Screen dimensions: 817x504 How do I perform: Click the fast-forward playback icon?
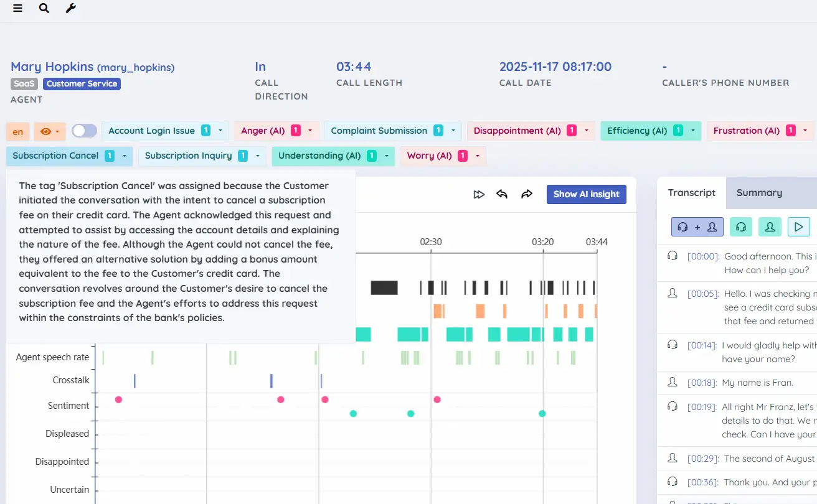click(x=479, y=194)
